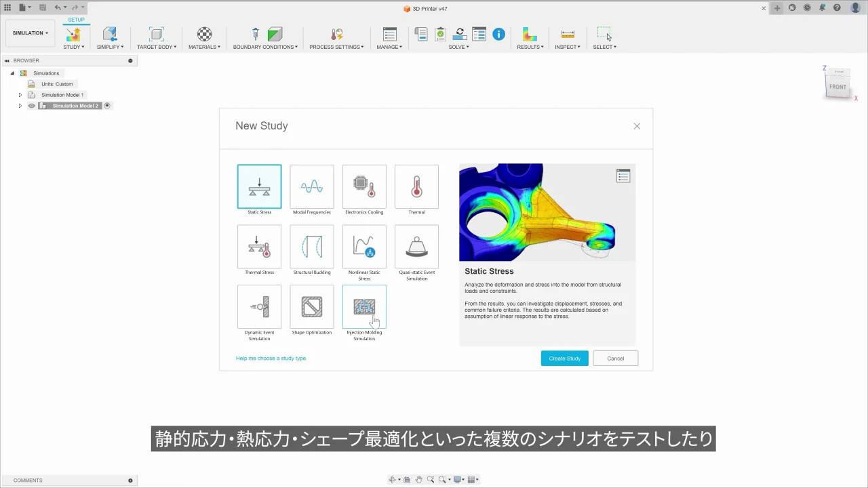
Task: Choose the Electronics Cooling study
Action: pos(364,186)
